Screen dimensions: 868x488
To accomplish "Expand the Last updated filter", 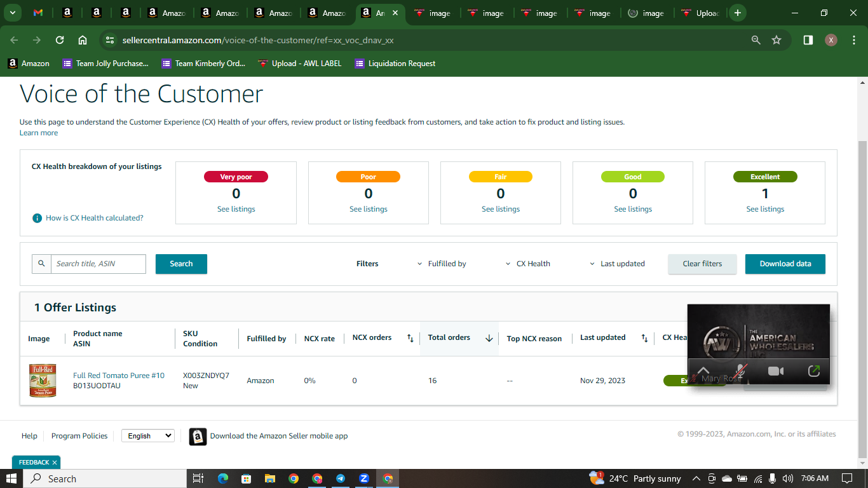I will click(x=617, y=264).
